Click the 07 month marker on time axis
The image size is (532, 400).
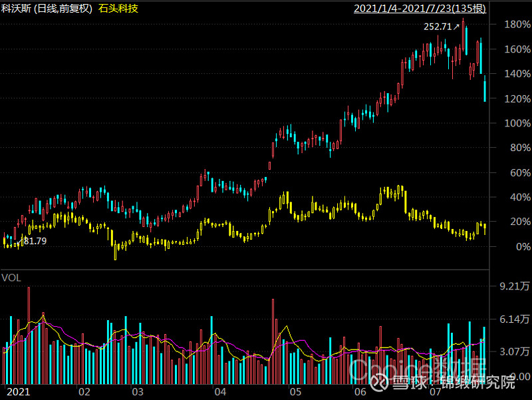(x=436, y=392)
